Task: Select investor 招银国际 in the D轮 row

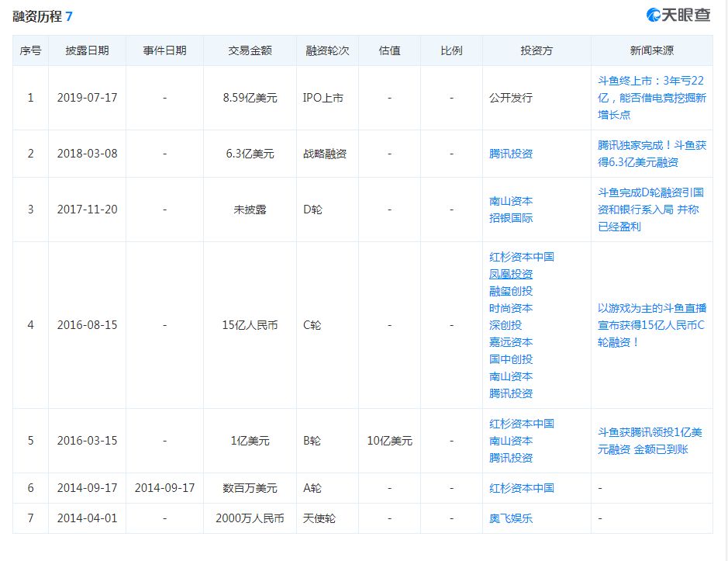Action: [x=511, y=218]
